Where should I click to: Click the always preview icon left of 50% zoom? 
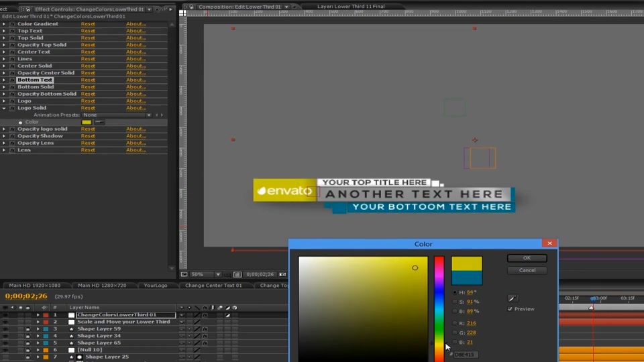pos(184,274)
